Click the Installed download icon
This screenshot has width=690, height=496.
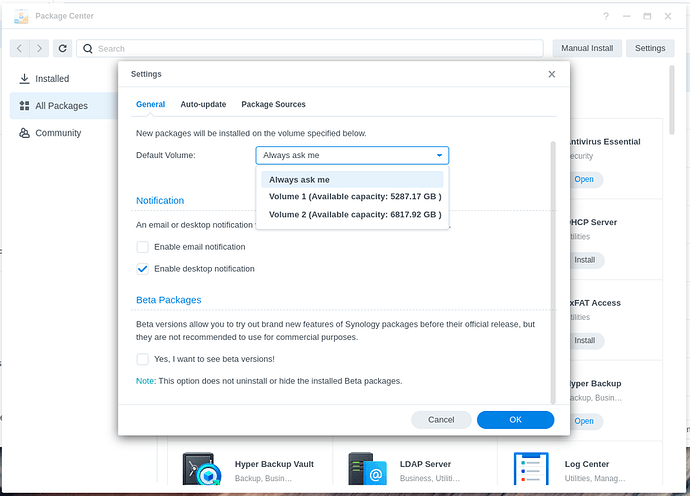pos(25,79)
